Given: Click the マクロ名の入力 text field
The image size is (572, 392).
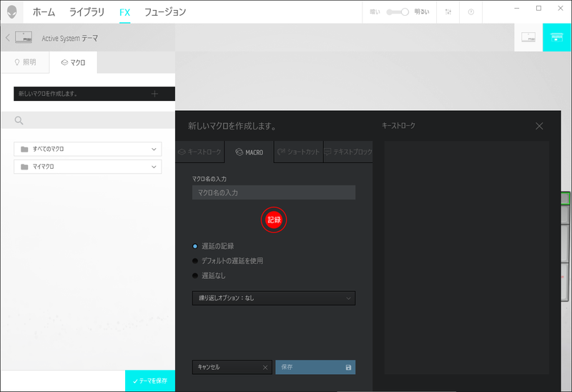Looking at the screenshot, I should click(274, 192).
